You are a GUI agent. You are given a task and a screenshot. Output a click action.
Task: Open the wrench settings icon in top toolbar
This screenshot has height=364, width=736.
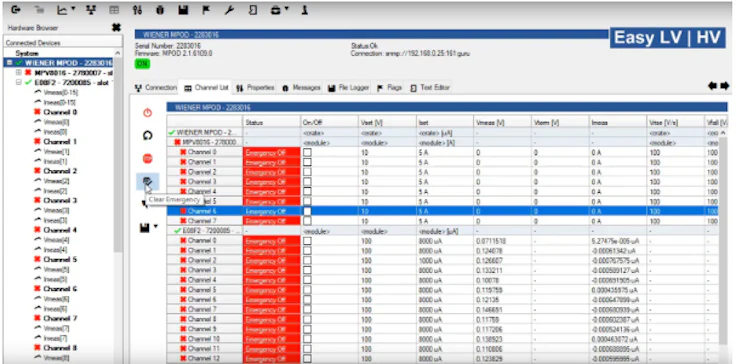click(x=229, y=10)
